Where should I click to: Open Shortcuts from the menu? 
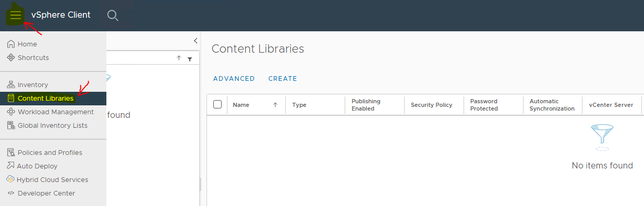[33, 57]
